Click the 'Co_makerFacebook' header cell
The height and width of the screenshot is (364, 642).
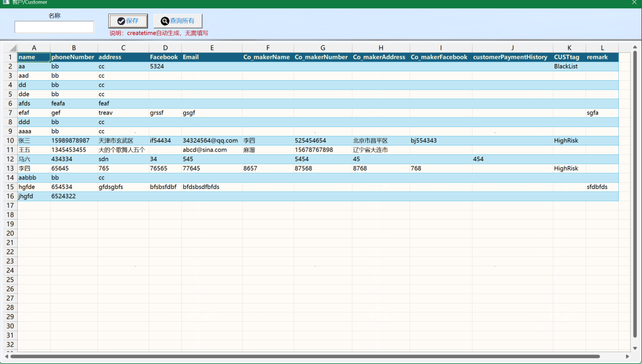(x=440, y=57)
